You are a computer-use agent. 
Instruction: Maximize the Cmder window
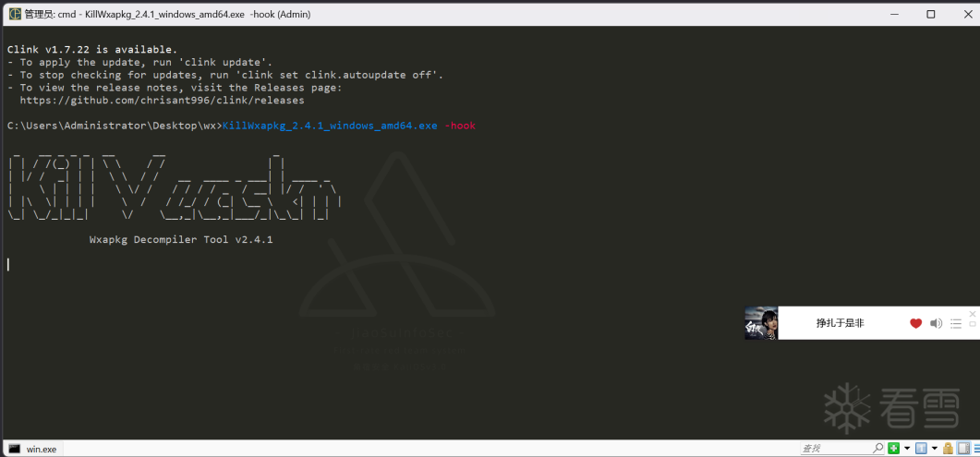point(931,14)
